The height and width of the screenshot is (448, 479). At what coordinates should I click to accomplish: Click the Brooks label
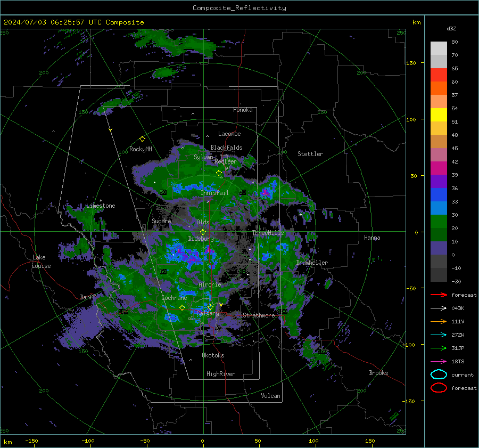point(378,373)
